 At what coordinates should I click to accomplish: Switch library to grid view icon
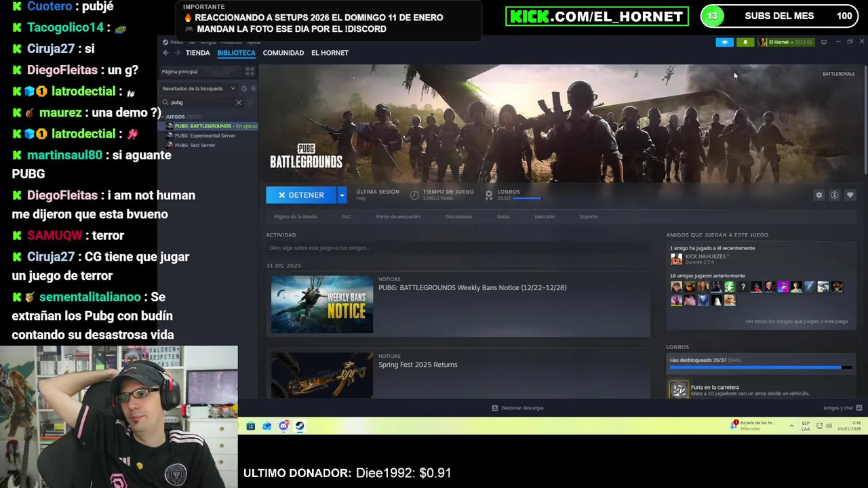(250, 71)
